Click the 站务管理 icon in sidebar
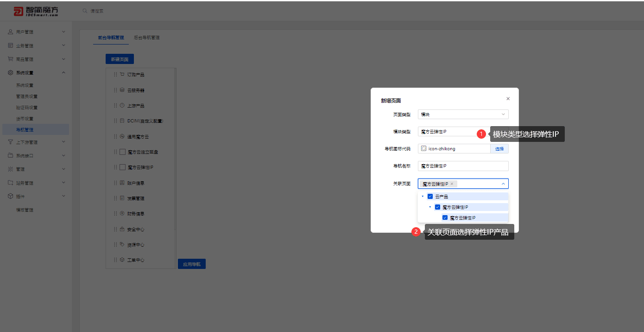Screen dimensions: 644x332 pyautogui.click(x=10, y=183)
